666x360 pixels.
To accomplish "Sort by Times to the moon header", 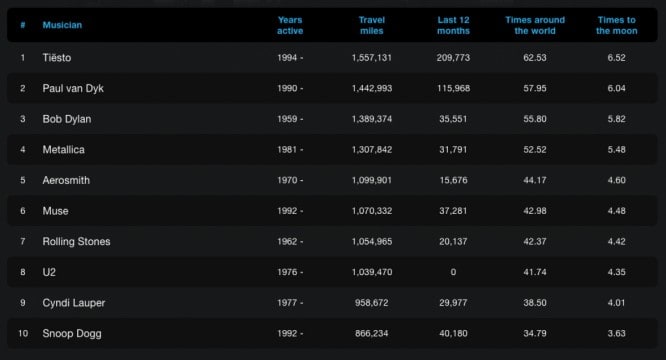I will [616, 25].
